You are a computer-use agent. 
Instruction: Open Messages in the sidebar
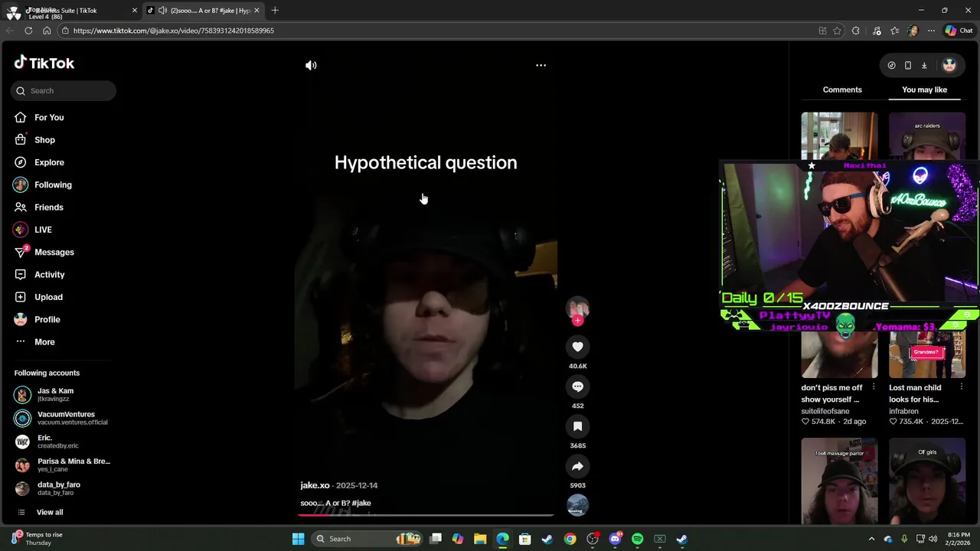pos(54,252)
